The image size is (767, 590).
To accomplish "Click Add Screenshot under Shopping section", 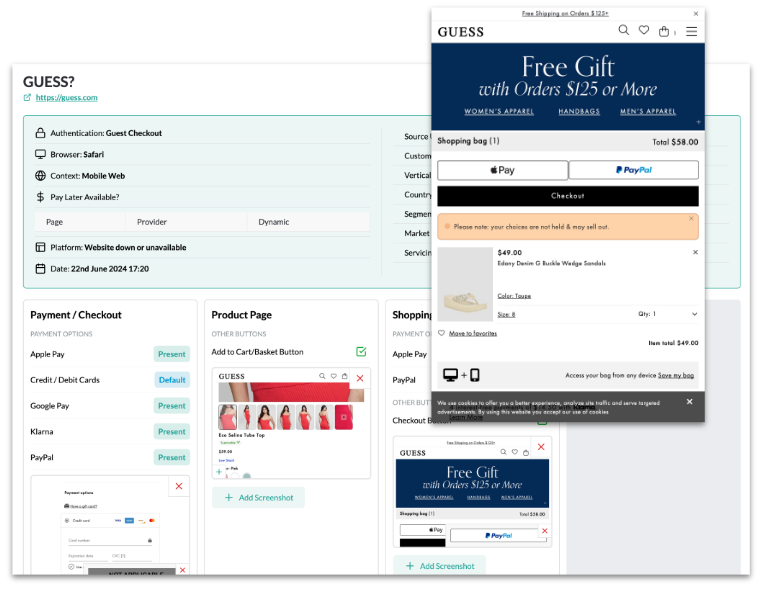I will (439, 566).
